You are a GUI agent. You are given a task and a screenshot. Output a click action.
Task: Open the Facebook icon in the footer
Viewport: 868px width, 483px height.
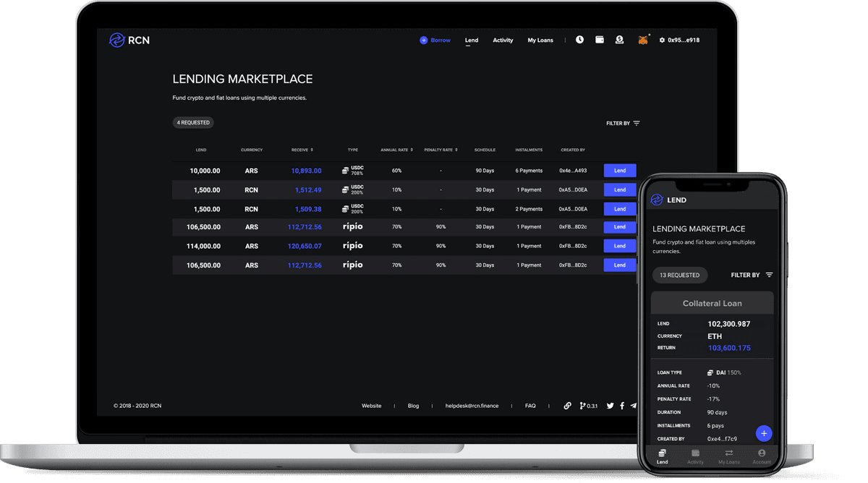coord(622,406)
